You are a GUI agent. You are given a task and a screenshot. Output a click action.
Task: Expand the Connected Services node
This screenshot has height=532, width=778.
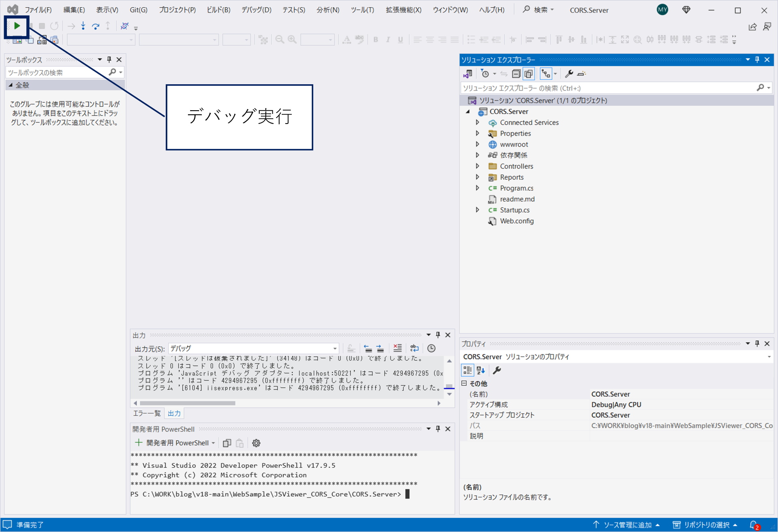click(478, 122)
